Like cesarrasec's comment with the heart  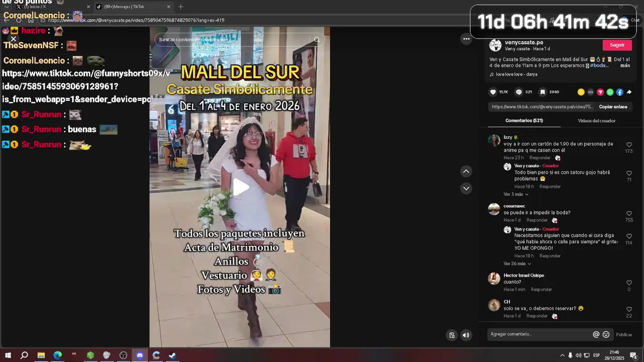pos(629,214)
